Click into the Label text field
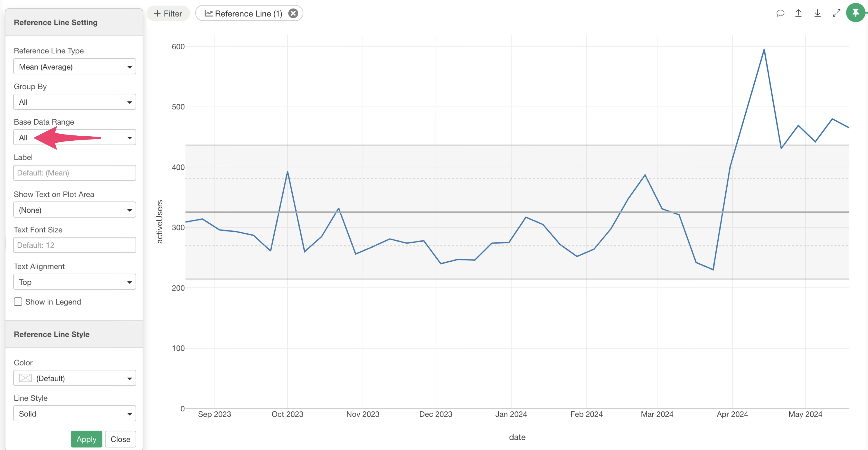 74,173
